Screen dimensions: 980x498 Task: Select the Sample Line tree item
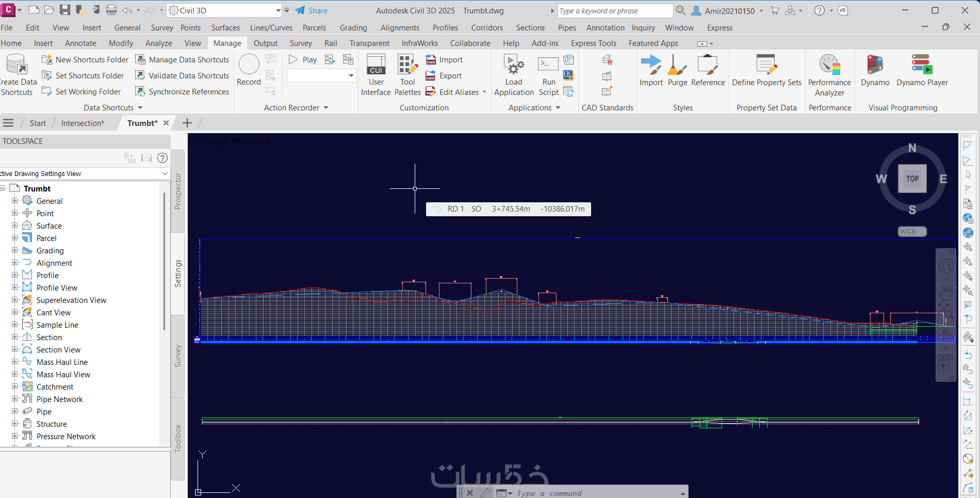pos(57,325)
